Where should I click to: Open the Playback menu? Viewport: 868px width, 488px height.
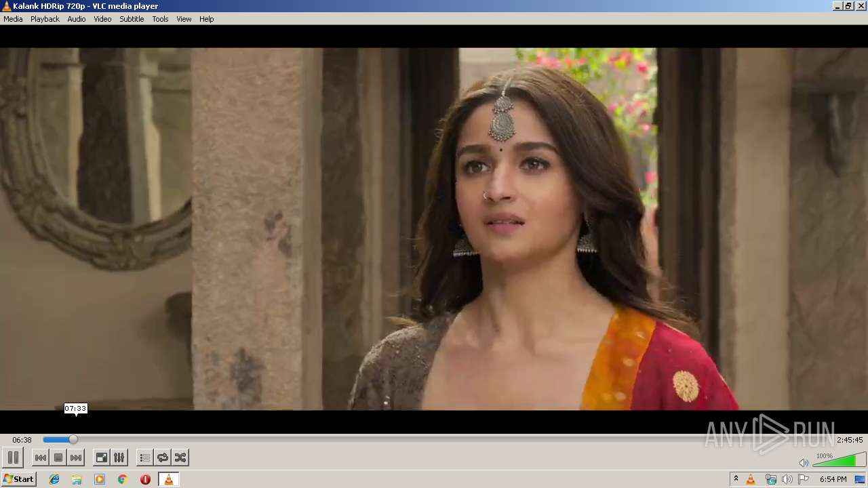pos(45,19)
